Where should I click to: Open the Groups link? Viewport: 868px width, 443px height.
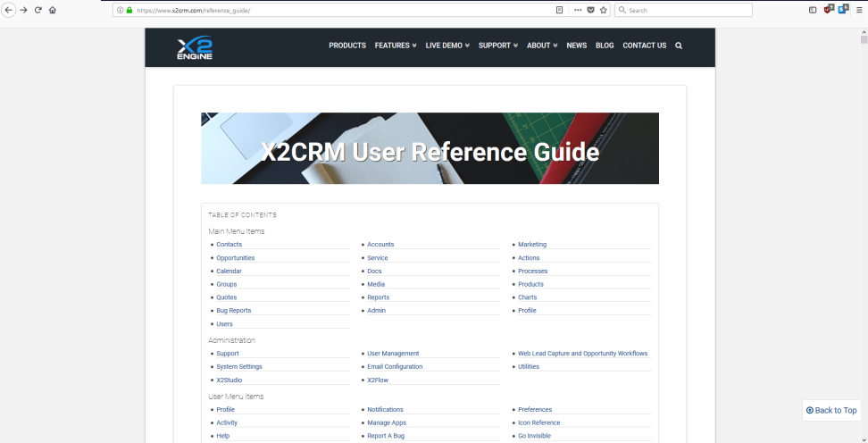tap(227, 284)
